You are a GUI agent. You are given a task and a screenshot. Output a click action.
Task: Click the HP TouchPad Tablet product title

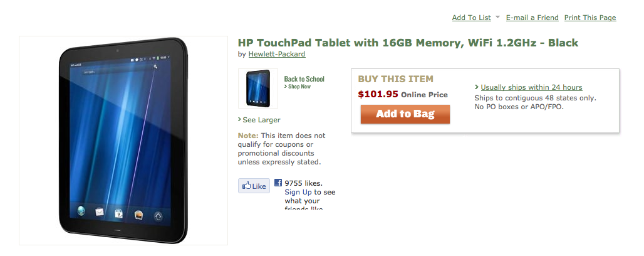(x=408, y=43)
